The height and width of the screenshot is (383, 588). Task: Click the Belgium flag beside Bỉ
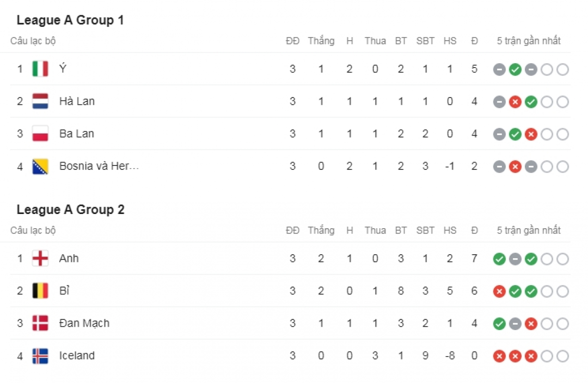point(40,291)
